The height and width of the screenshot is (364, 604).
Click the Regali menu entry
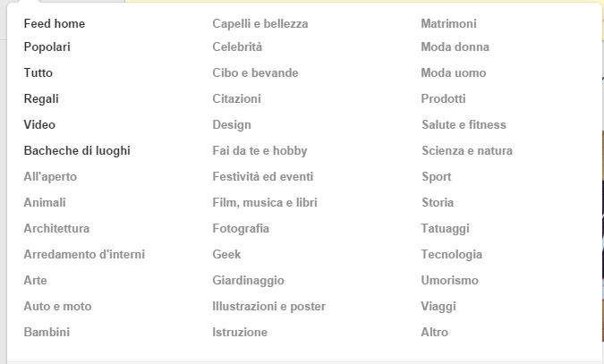tap(41, 98)
